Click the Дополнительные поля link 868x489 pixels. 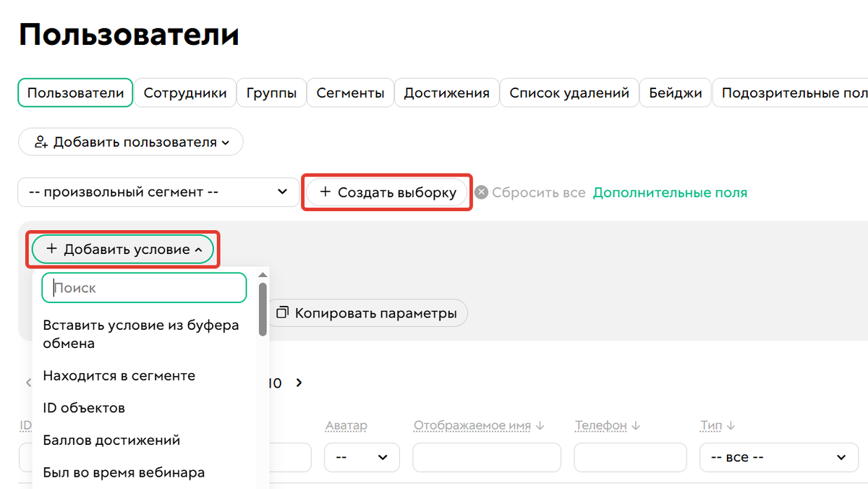(669, 192)
